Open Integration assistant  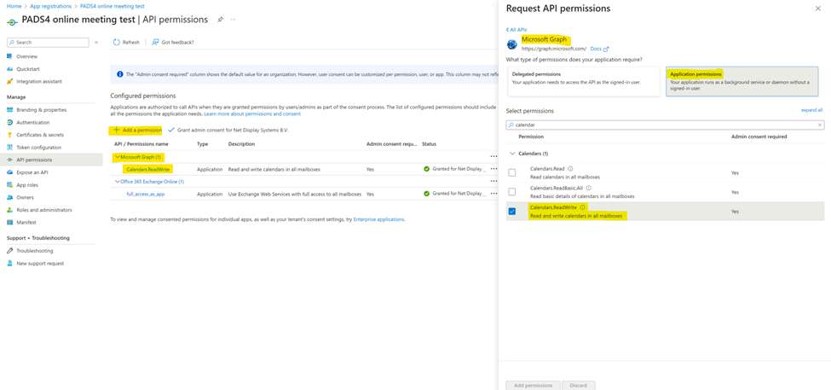click(39, 82)
